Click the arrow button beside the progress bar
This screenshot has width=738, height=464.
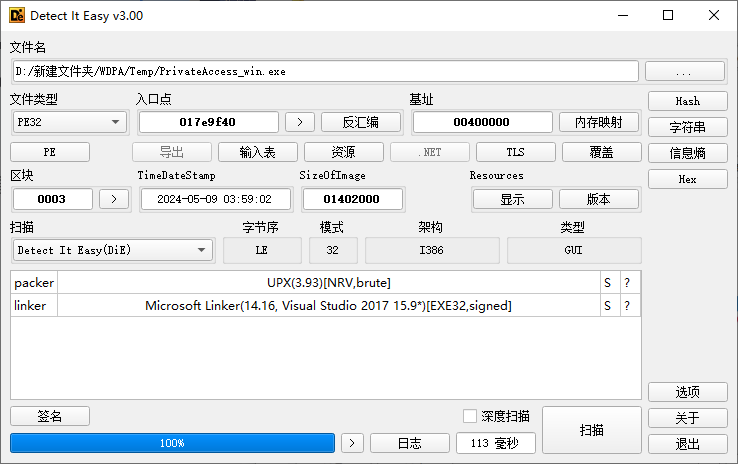[x=352, y=443]
